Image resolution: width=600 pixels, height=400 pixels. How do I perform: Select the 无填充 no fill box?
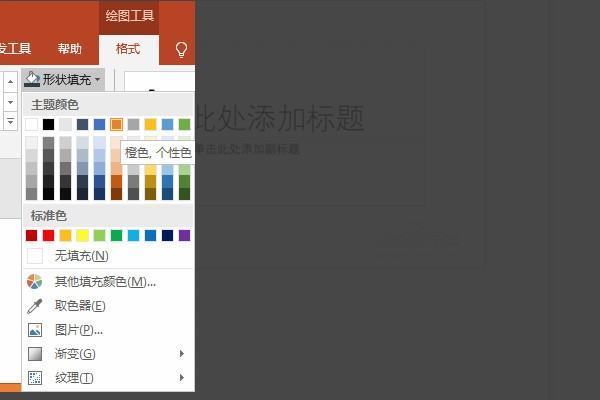point(35,256)
